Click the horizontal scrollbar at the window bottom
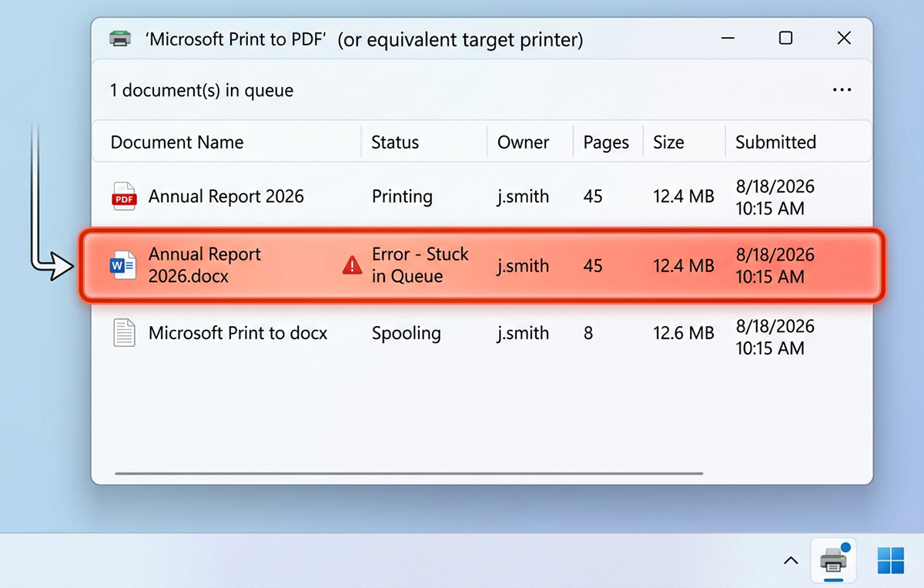Image resolution: width=924 pixels, height=588 pixels. pos(409,473)
